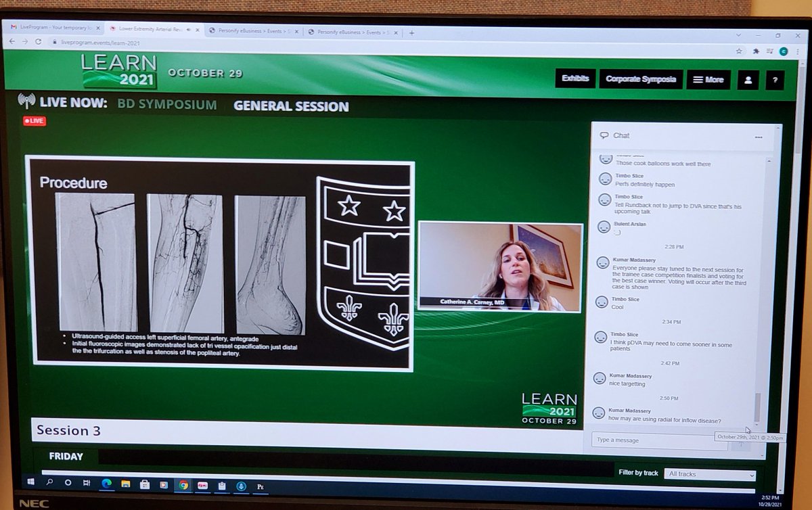Open the Filter by track dropdown

tap(710, 474)
